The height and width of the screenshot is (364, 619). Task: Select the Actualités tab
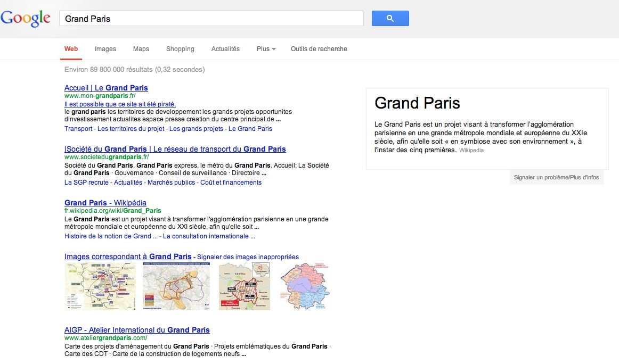click(225, 49)
